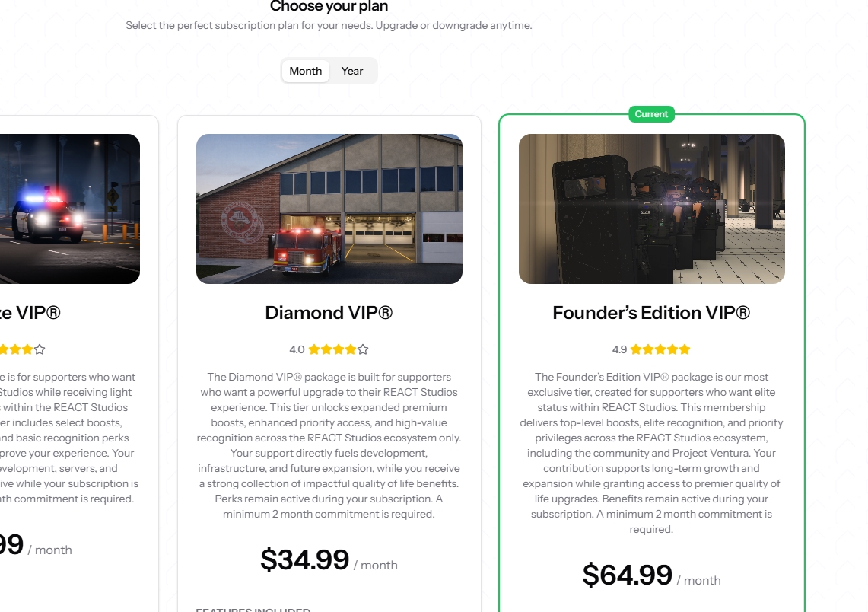
Task: Click the Choose your plan heading
Action: click(329, 7)
